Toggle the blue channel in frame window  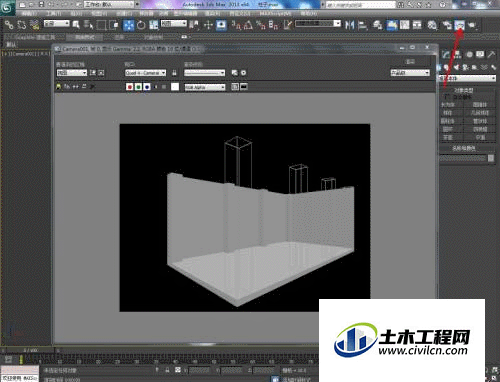tap(147, 87)
